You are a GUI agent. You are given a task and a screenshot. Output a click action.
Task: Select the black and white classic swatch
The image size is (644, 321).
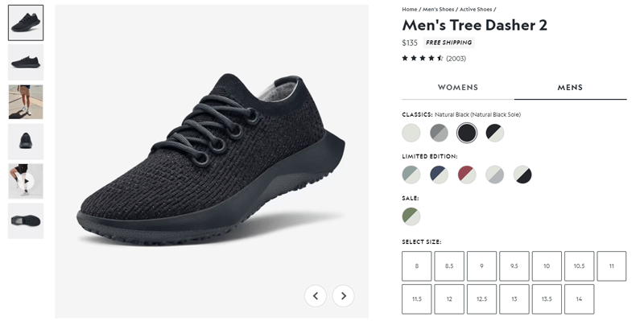tap(495, 133)
